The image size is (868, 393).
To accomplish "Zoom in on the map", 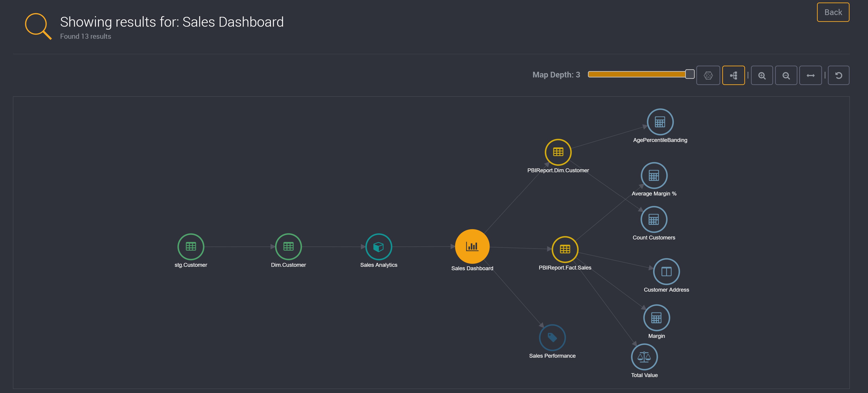I will click(x=761, y=75).
